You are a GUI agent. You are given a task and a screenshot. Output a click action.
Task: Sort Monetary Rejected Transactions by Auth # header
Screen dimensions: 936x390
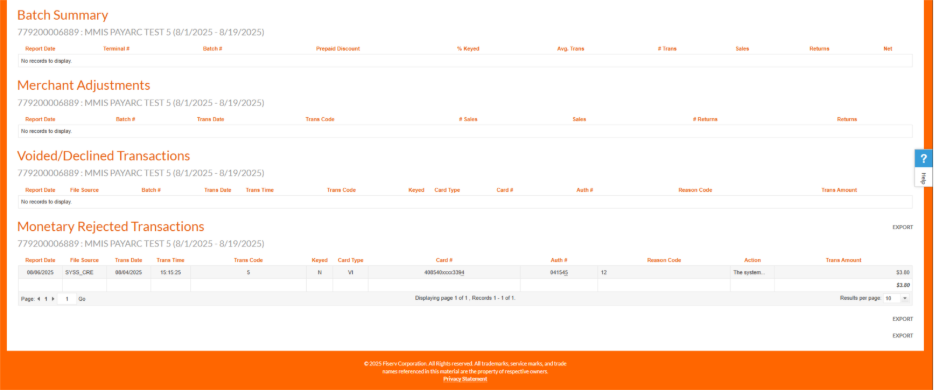pos(558,260)
